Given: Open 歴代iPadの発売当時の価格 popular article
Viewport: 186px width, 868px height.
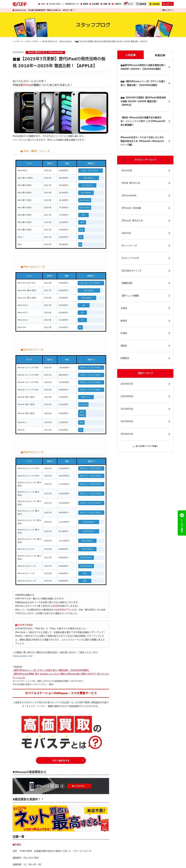Looking at the screenshot, I should click(143, 101).
